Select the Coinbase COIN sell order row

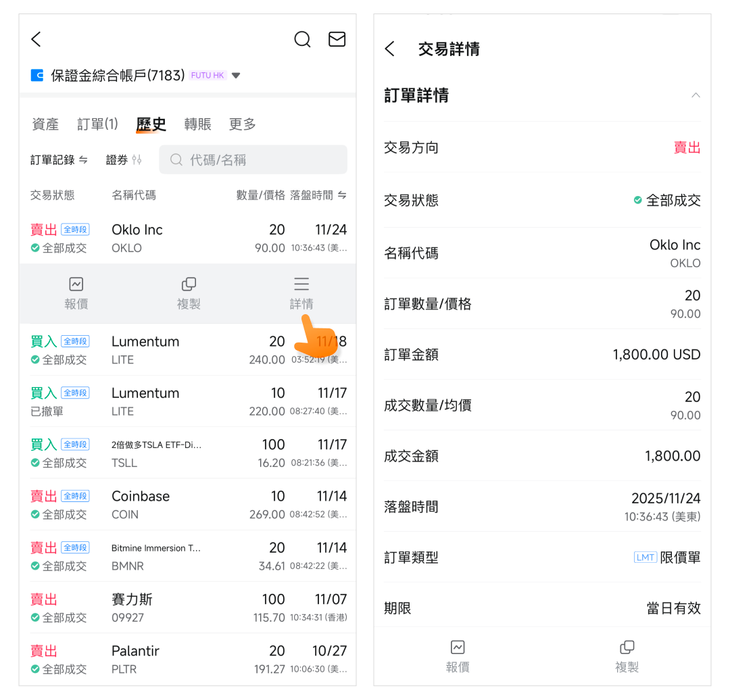(188, 505)
